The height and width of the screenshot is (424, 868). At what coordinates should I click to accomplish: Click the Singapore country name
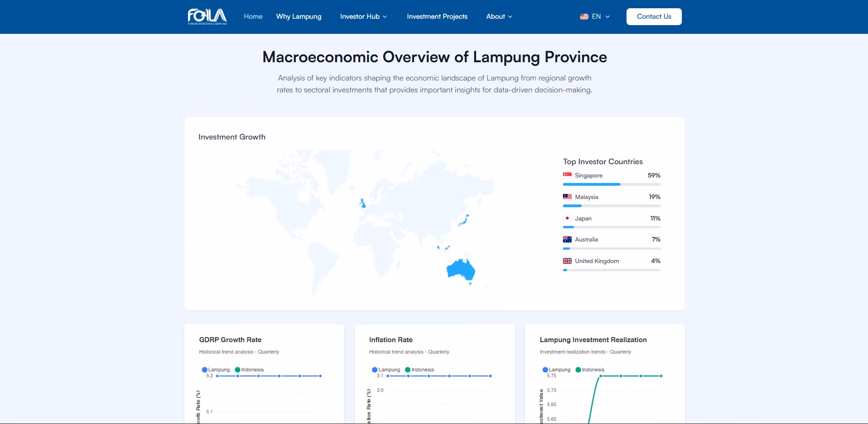pyautogui.click(x=589, y=175)
